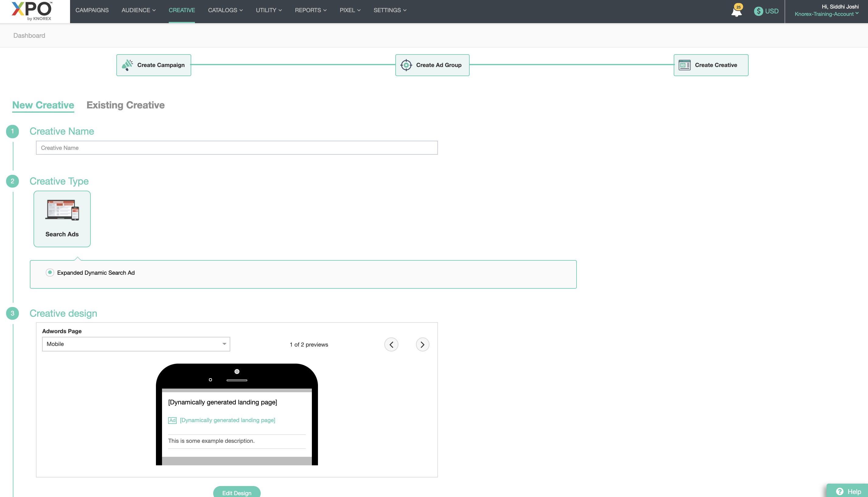Go back to the previous preview
868x497 pixels.
click(391, 344)
